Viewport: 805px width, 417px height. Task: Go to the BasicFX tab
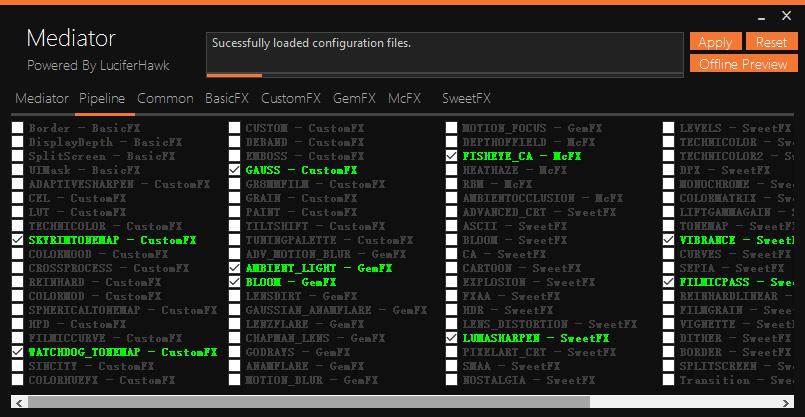tap(227, 99)
